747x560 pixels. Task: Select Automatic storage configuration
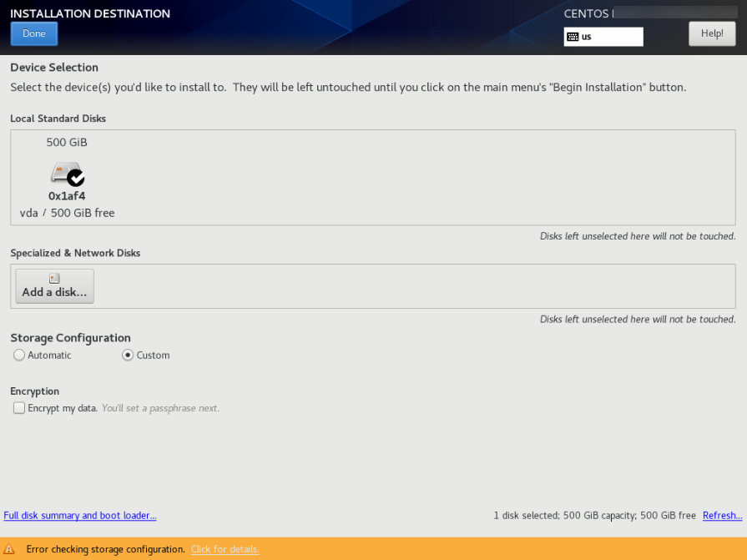coord(43,356)
